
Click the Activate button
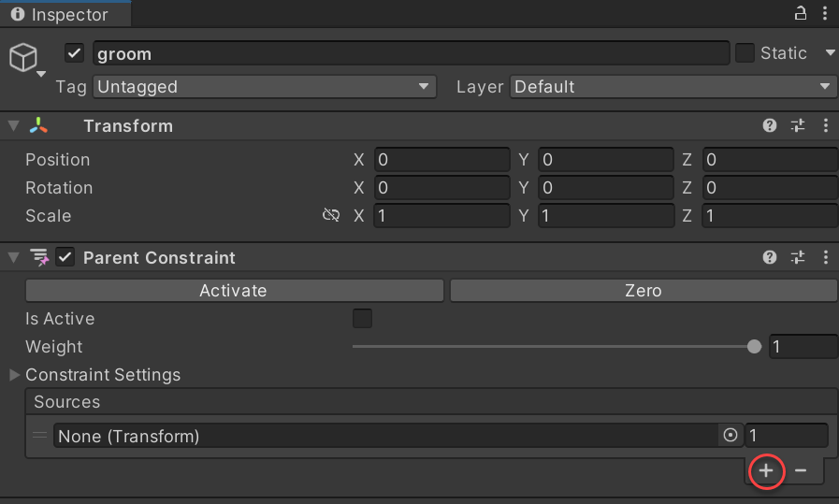tap(234, 291)
